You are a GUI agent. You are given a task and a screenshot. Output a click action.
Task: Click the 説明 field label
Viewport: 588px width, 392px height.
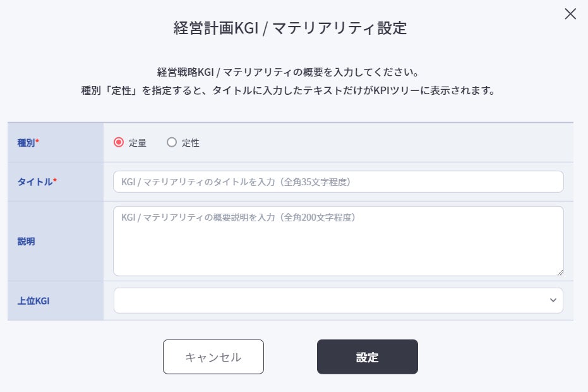pos(26,241)
